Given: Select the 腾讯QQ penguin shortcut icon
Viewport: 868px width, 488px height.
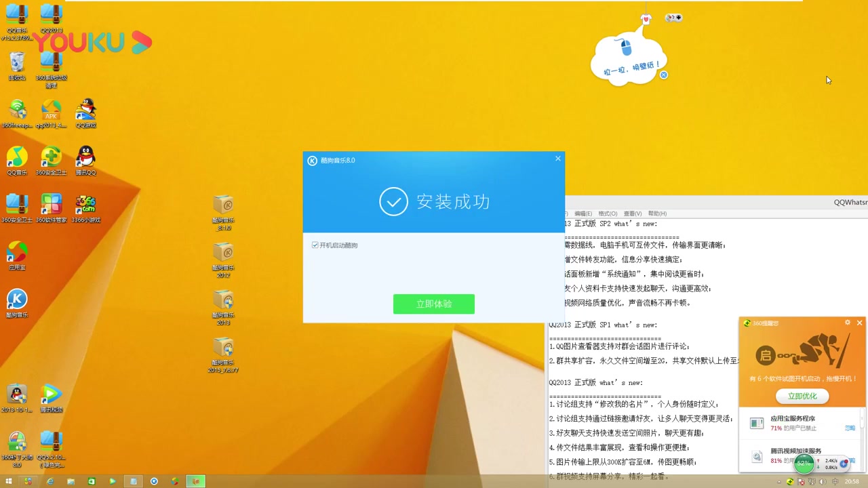Looking at the screenshot, I should pyautogui.click(x=85, y=161).
